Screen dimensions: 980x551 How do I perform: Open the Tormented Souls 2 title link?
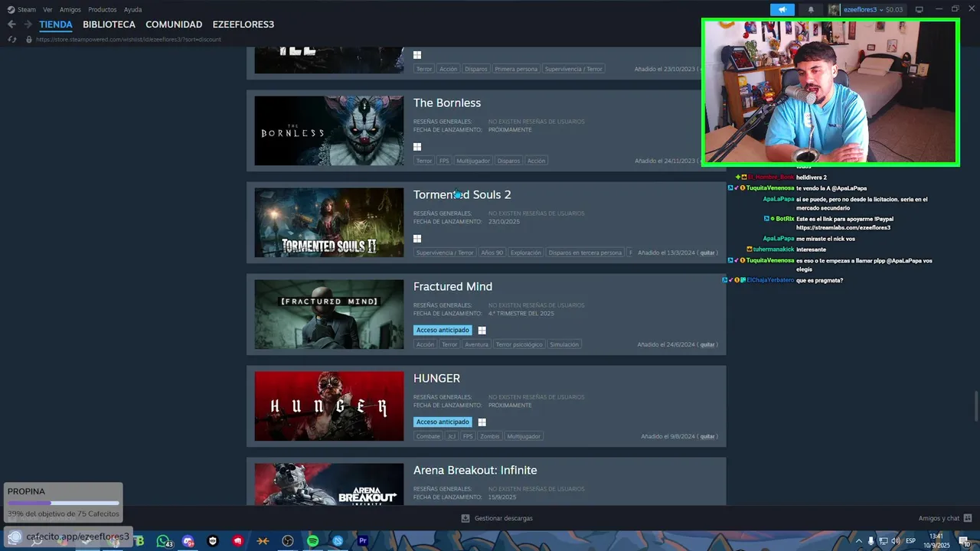tap(462, 194)
